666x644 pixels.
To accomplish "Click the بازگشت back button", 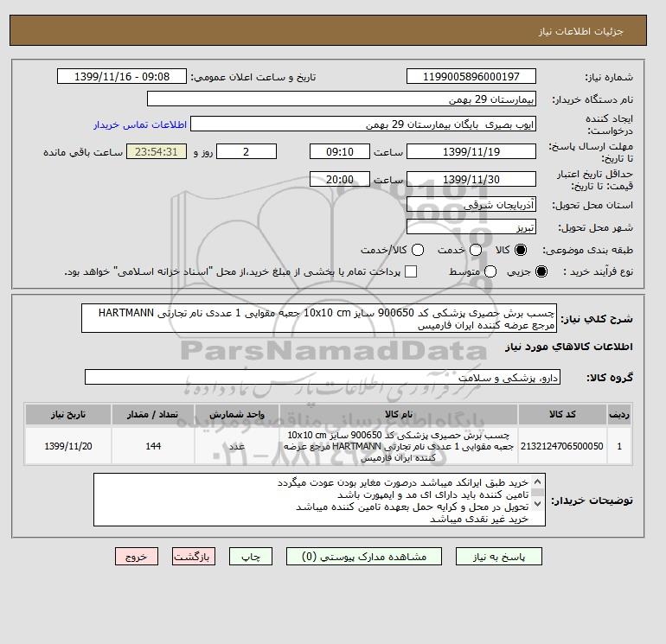I will coord(194,557).
